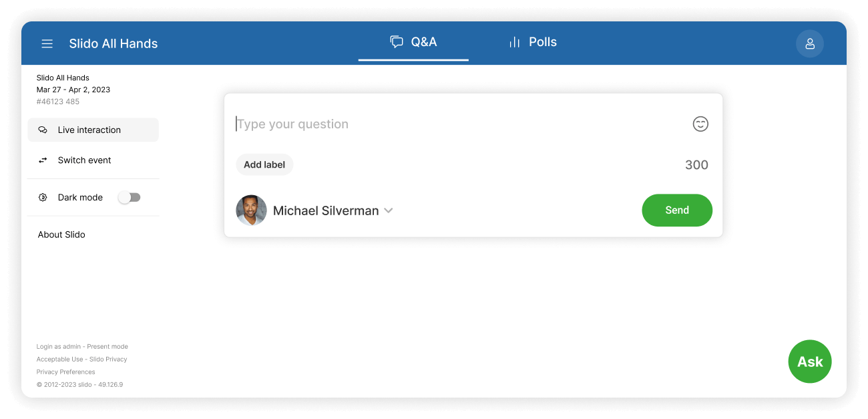Image resolution: width=868 pixels, height=419 pixels.
Task: Enable the Dark mode toggle switch
Action: 129,198
